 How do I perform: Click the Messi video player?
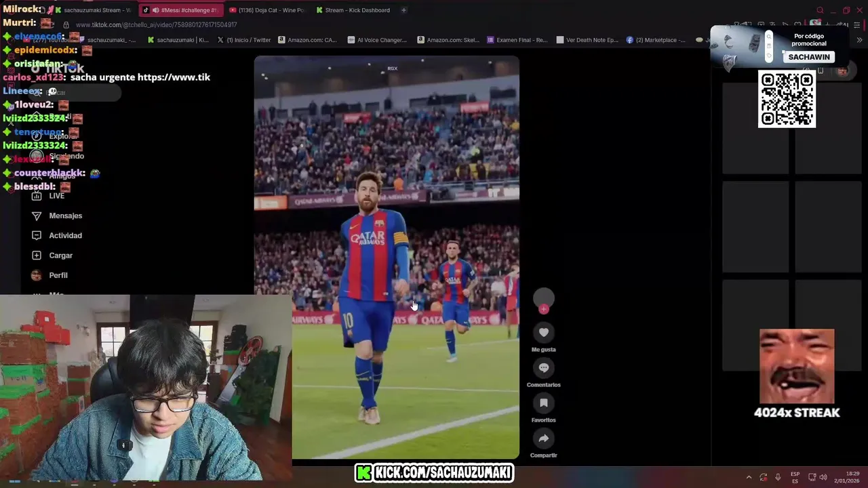click(387, 258)
